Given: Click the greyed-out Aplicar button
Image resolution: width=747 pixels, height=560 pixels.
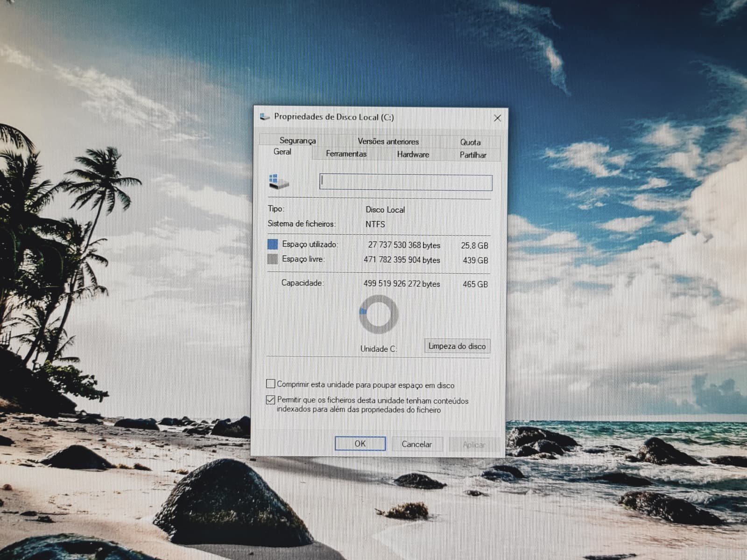Looking at the screenshot, I should [x=474, y=445].
